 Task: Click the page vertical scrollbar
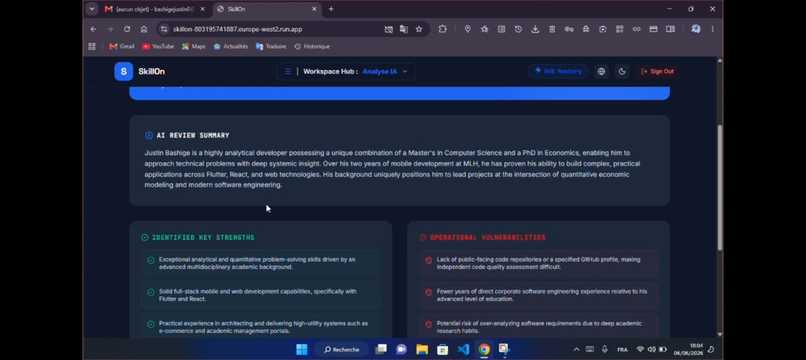[x=719, y=188]
